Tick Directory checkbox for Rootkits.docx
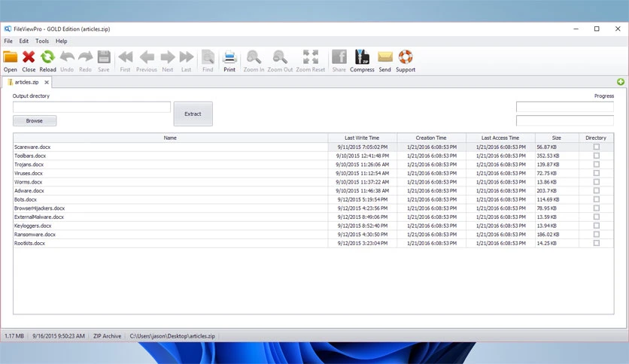629x364 pixels. pyautogui.click(x=597, y=243)
